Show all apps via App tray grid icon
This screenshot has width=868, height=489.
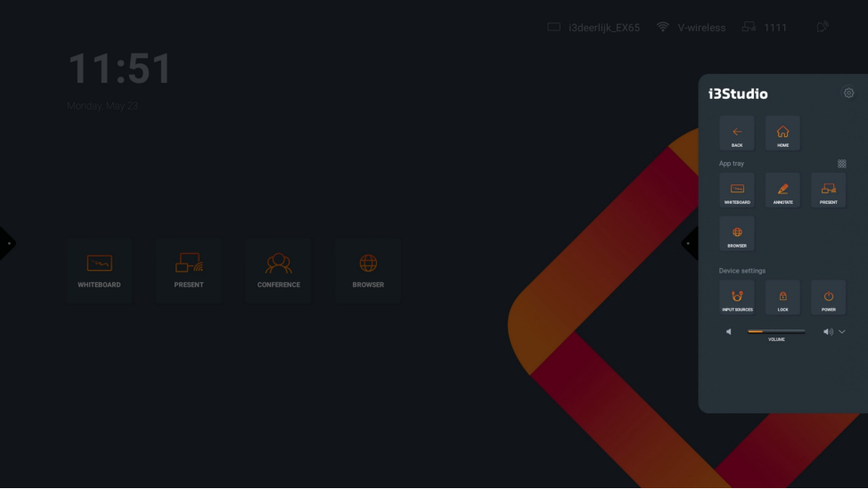tap(841, 164)
